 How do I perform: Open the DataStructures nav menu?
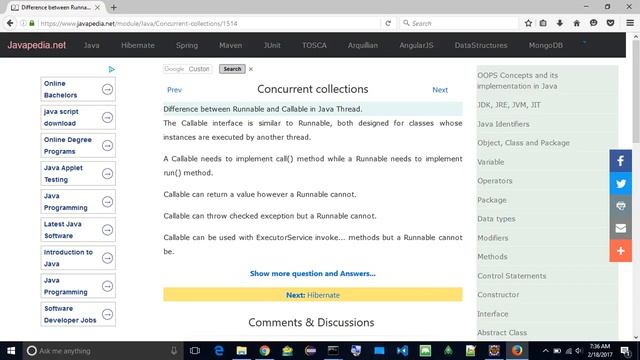(x=481, y=45)
